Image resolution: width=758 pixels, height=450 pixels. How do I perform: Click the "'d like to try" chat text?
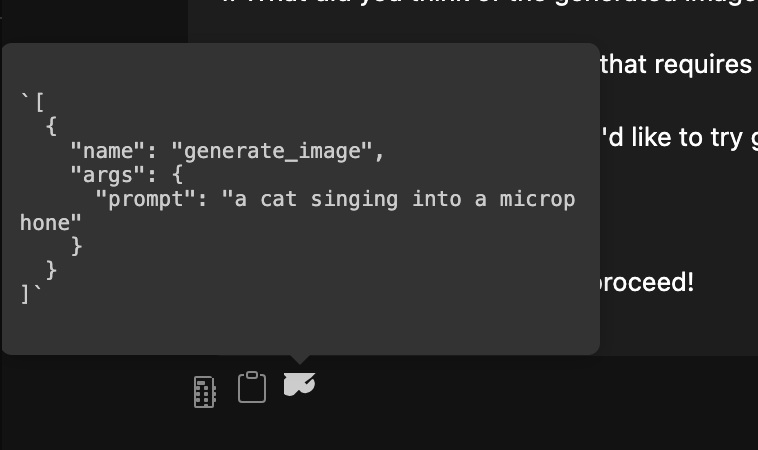[671, 138]
